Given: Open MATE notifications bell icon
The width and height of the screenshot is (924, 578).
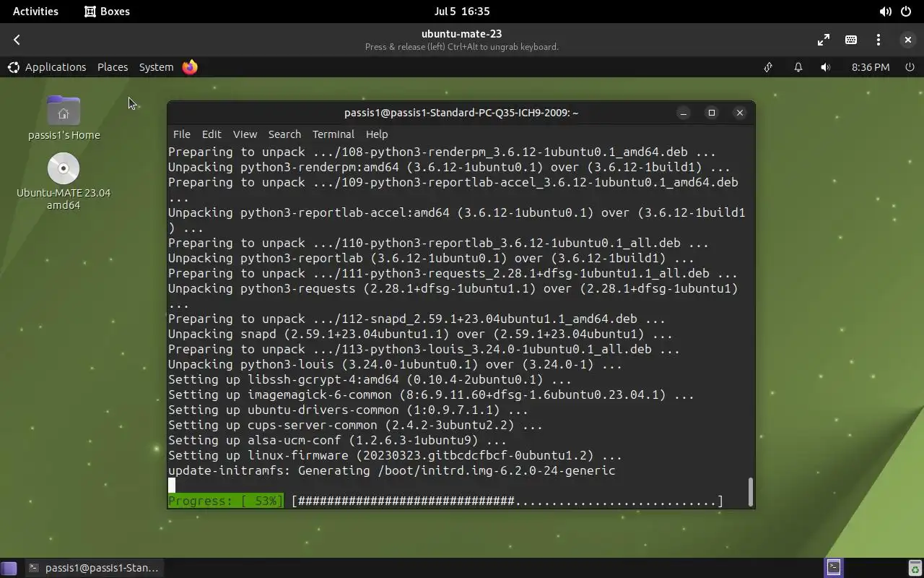Looking at the screenshot, I should point(798,66).
